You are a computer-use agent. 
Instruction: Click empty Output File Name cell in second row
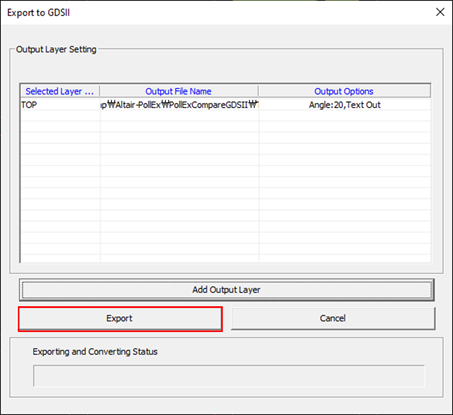179,116
